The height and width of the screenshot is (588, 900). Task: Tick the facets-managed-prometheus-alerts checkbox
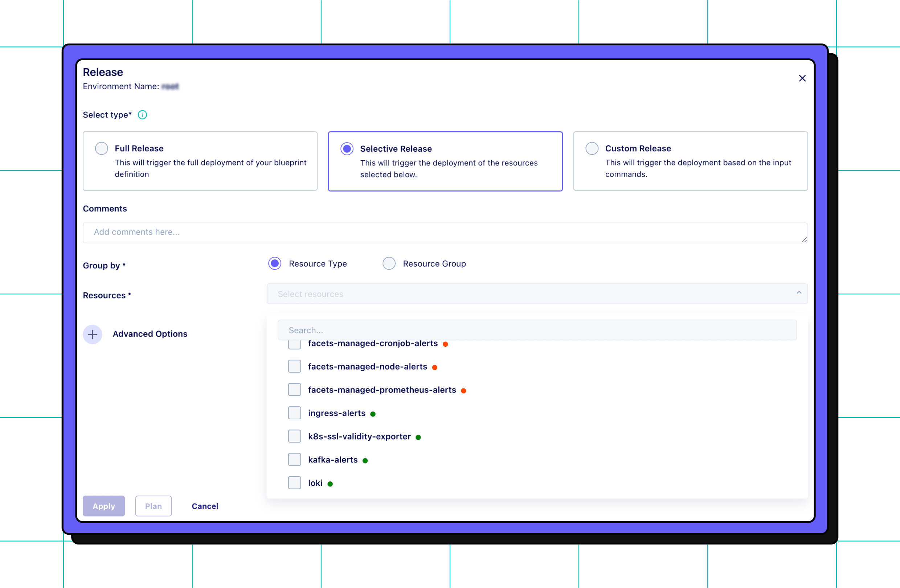294,390
